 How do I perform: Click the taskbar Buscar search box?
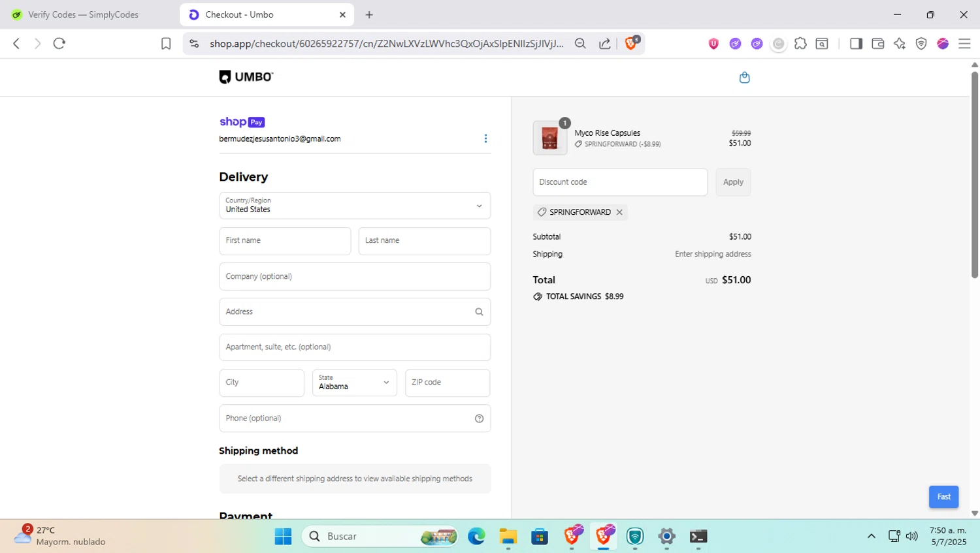click(380, 537)
